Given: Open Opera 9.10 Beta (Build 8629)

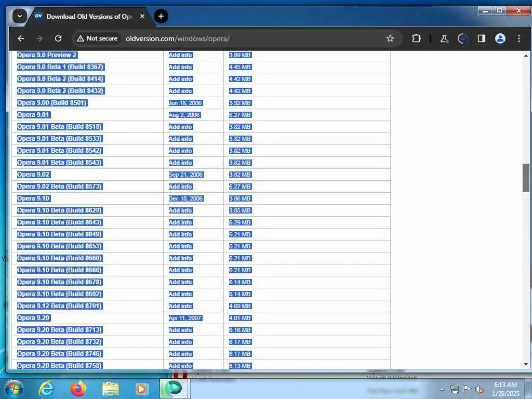Looking at the screenshot, I should (60, 210).
